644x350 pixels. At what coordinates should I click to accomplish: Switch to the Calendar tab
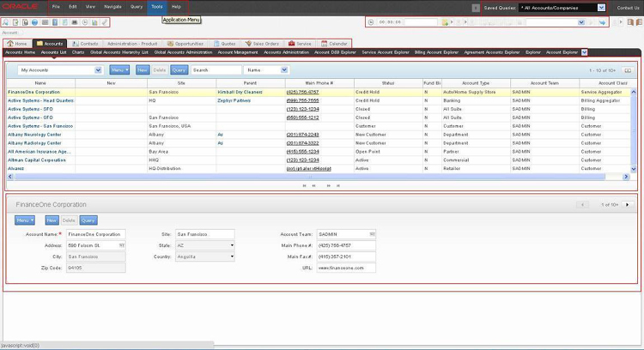[334, 44]
